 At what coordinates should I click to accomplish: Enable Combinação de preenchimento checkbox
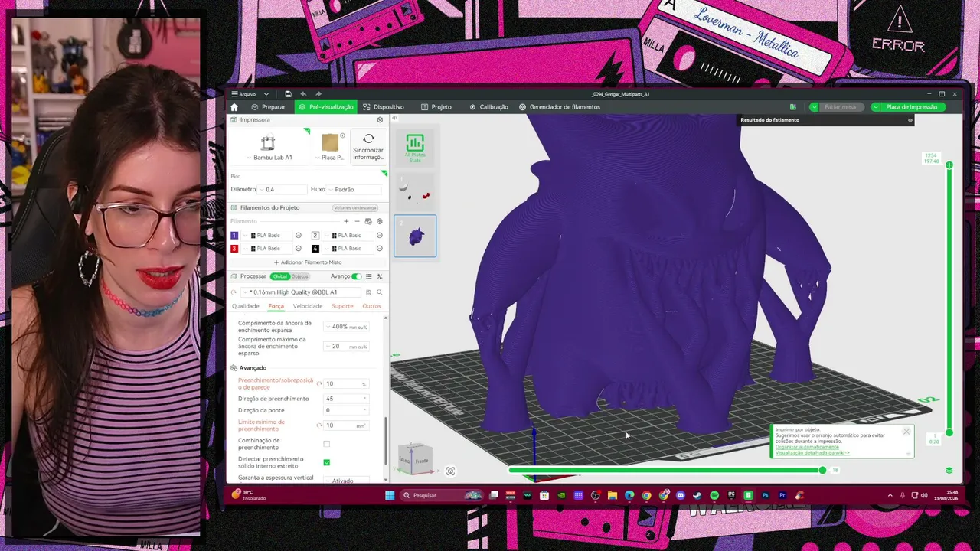[x=327, y=444]
